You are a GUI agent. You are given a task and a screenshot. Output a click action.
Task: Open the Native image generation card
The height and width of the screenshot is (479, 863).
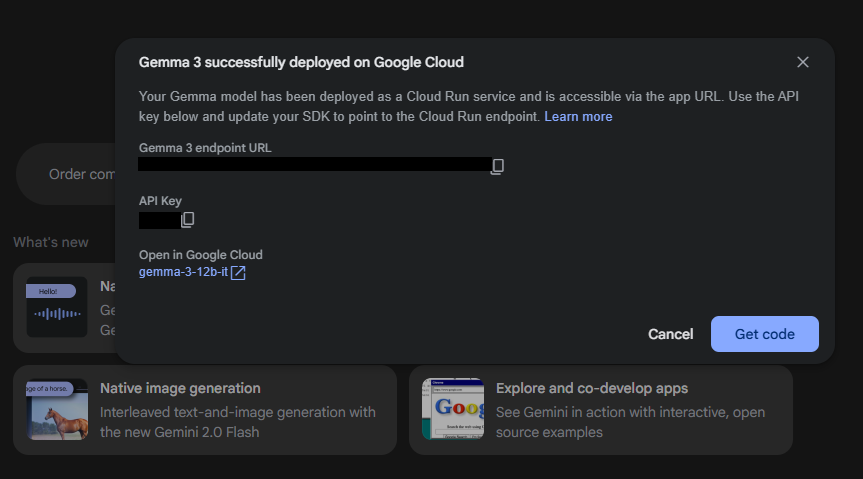[x=205, y=410]
